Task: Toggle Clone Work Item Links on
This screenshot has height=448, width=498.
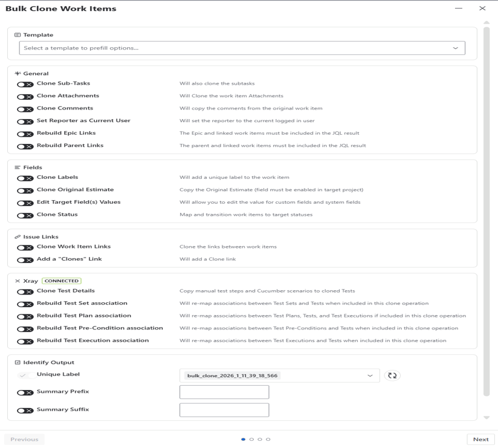Action: [x=25, y=248]
